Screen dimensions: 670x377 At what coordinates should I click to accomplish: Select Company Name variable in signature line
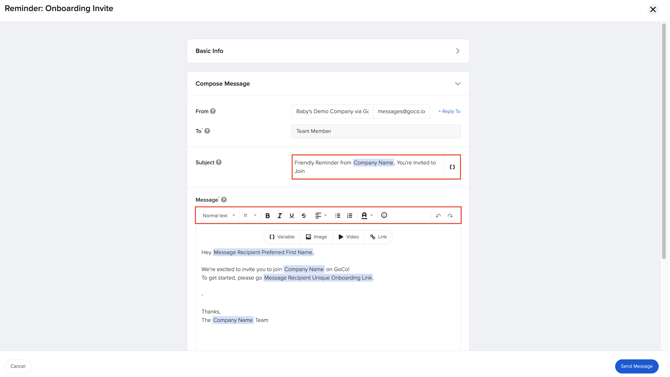[233, 320]
